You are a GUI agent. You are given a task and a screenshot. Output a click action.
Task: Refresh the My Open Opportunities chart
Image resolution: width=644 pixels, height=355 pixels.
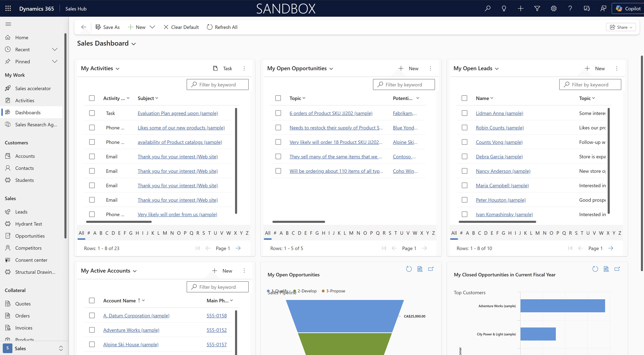pos(409,269)
